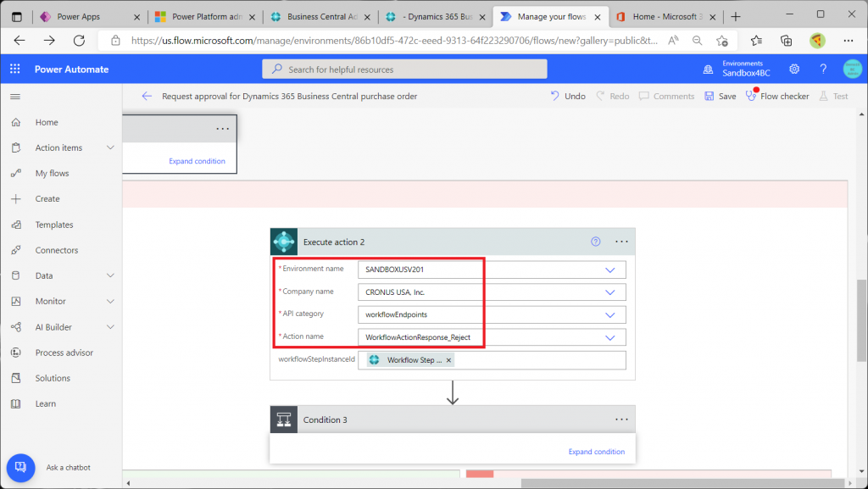Open the top-left card ellipsis menu
Screen dimensions: 868x489
(223, 129)
